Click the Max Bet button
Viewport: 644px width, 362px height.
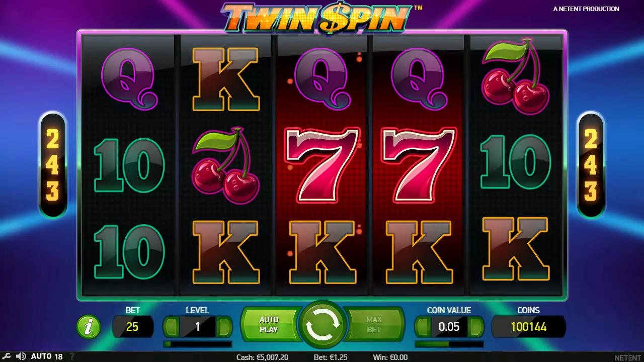[374, 325]
